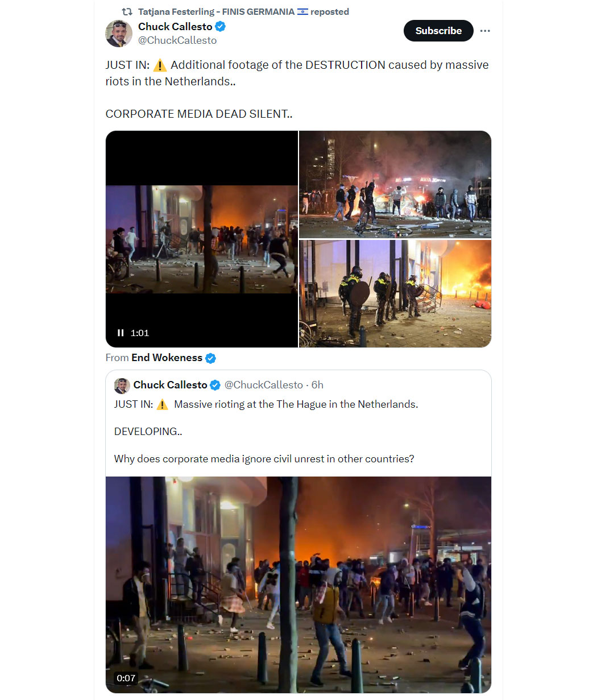The width and height of the screenshot is (597, 700).
Task: Open the @ChuckCallesto handle link
Action: 177,40
